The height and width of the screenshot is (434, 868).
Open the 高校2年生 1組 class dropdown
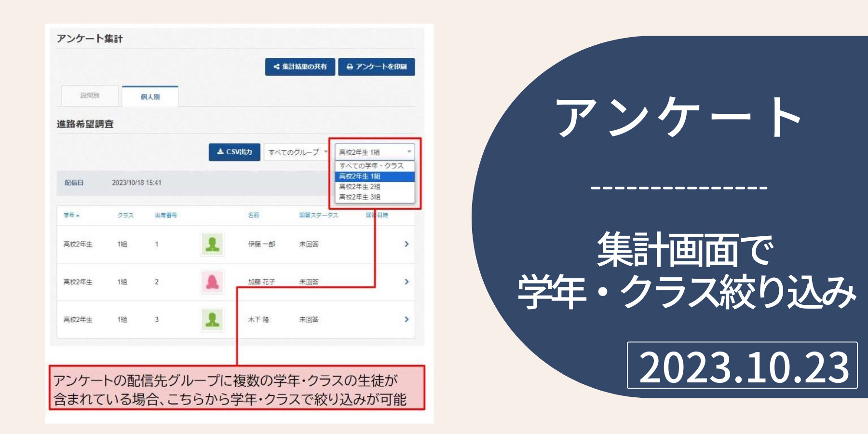pyautogui.click(x=375, y=152)
